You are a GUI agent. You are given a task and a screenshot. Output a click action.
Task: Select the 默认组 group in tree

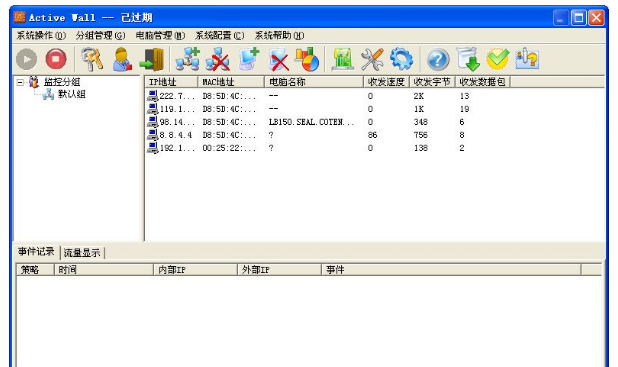click(72, 94)
